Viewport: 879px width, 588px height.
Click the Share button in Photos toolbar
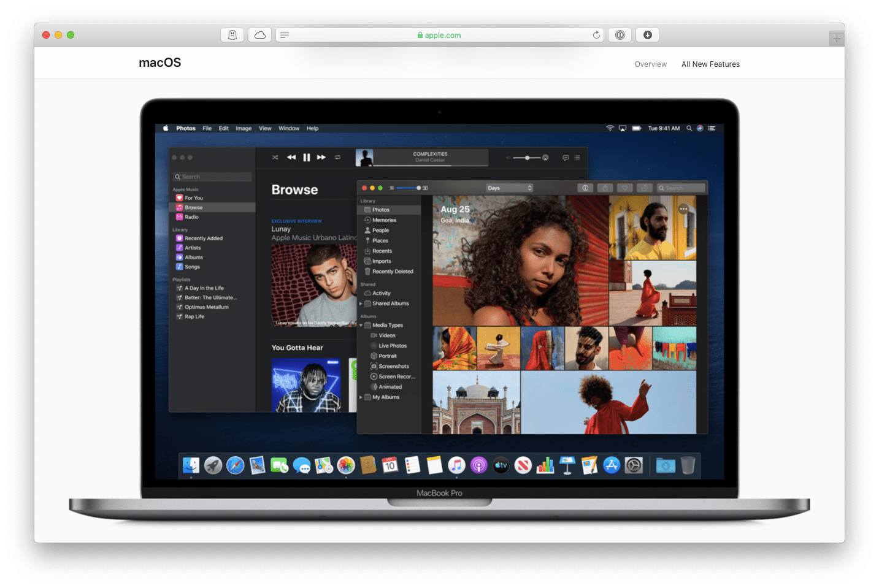605,188
